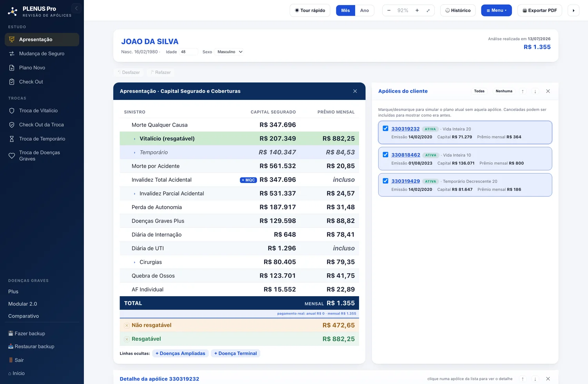This screenshot has height=384, width=588.
Task: Close the Capital Segurado e Coberturas panel
Action: (355, 91)
